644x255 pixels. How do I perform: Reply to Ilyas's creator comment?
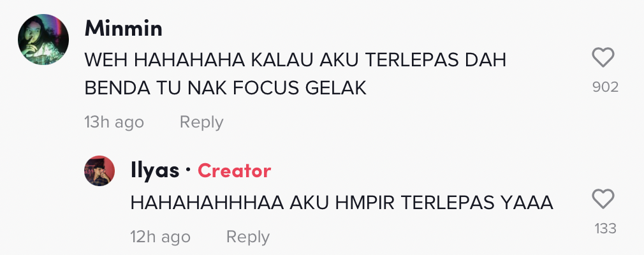coord(247,237)
